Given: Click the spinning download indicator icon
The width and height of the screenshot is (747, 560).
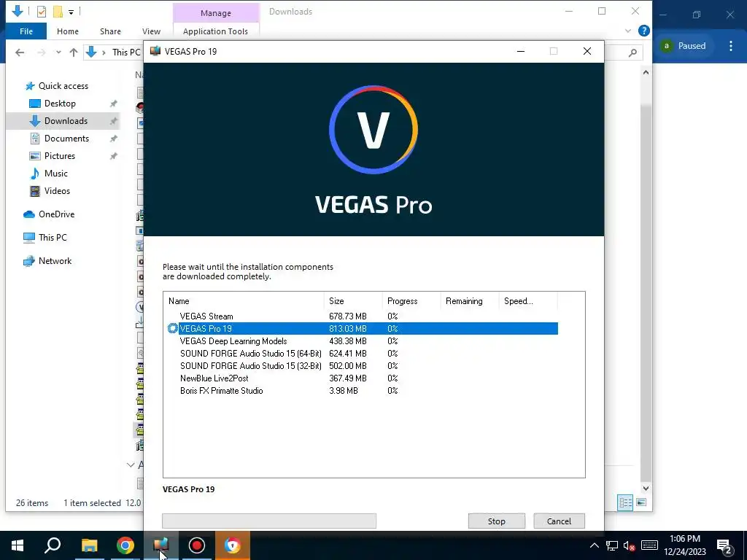Looking at the screenshot, I should click(172, 329).
